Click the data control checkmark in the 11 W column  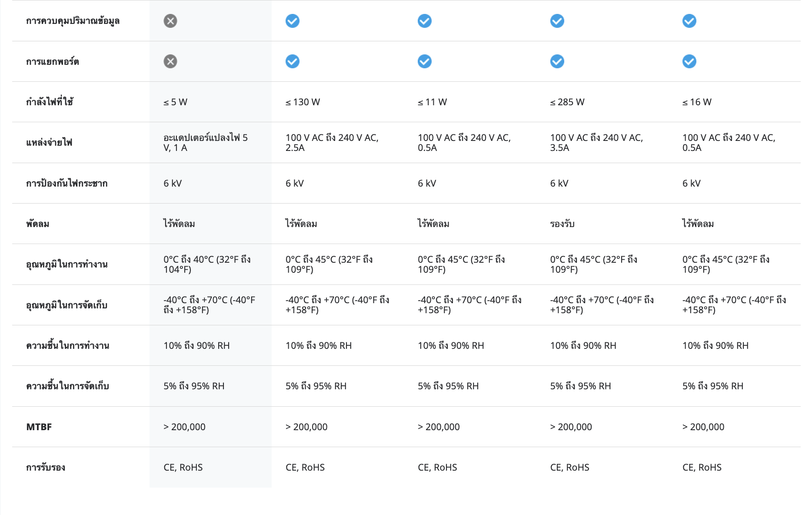click(425, 21)
